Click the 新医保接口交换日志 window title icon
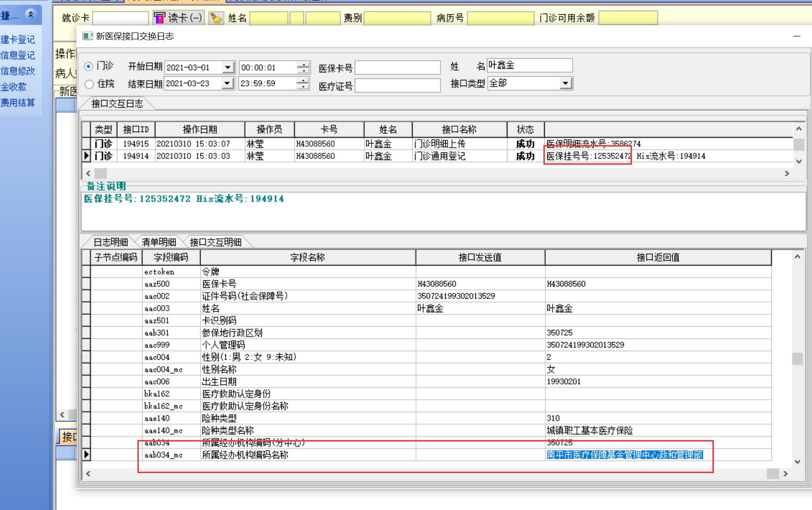 click(x=87, y=36)
